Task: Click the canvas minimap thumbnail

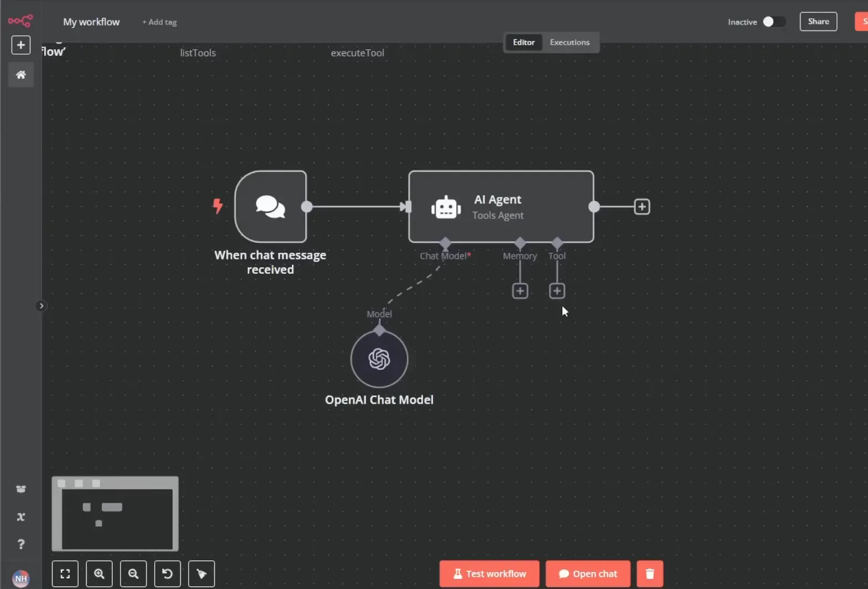Action: 115,514
